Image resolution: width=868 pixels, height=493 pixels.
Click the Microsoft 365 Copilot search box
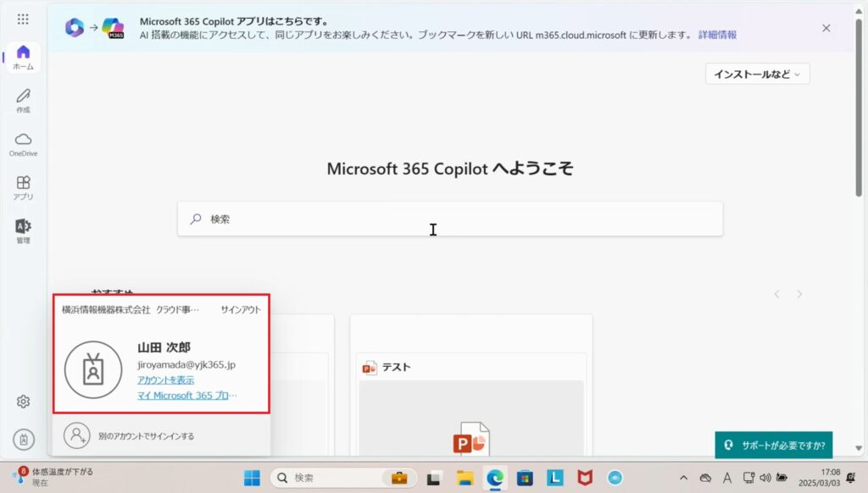tap(450, 219)
